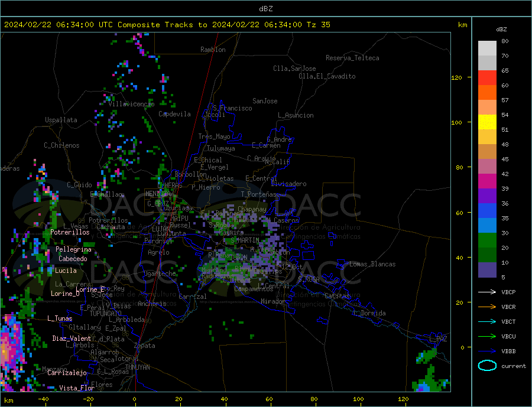
Task: Select the bright yellow 51–54 dBZ swatch
Action: pos(487,122)
